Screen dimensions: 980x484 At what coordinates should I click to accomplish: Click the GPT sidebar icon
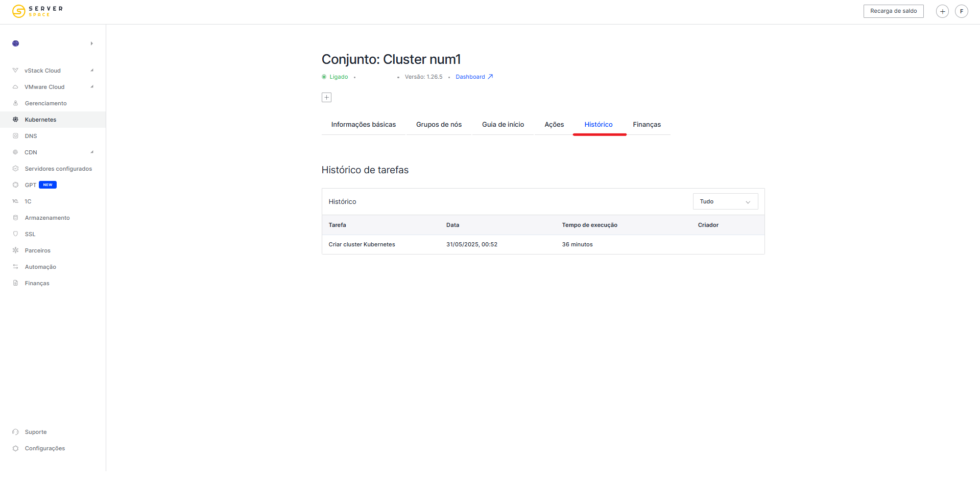pyautogui.click(x=15, y=185)
